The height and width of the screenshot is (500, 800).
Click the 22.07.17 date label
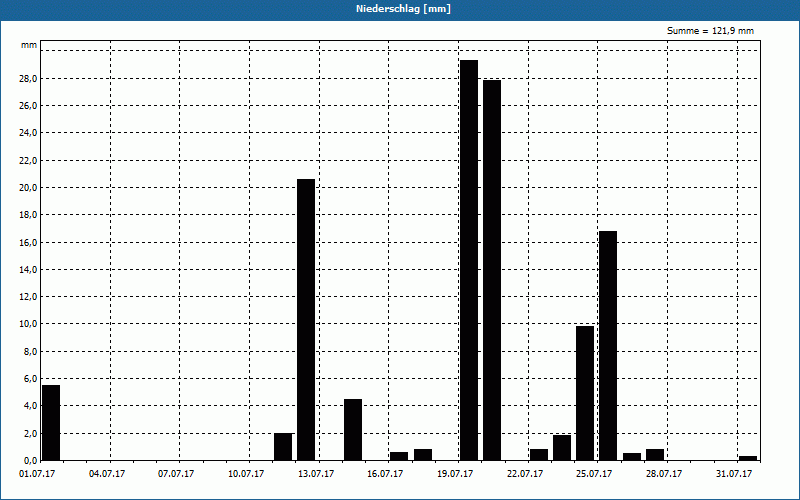[525, 474]
